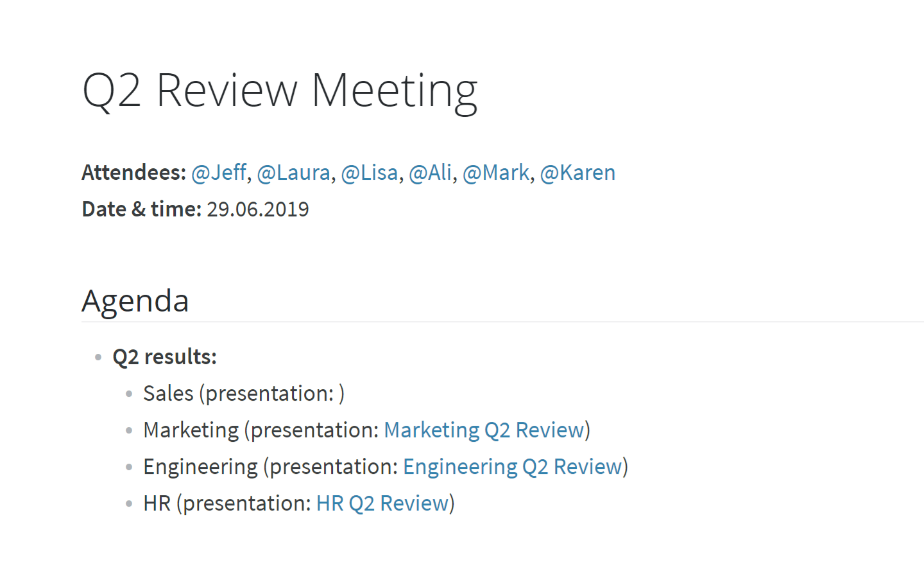The image size is (924, 578).
Task: Open the @Karen user mention
Action: pos(577,173)
